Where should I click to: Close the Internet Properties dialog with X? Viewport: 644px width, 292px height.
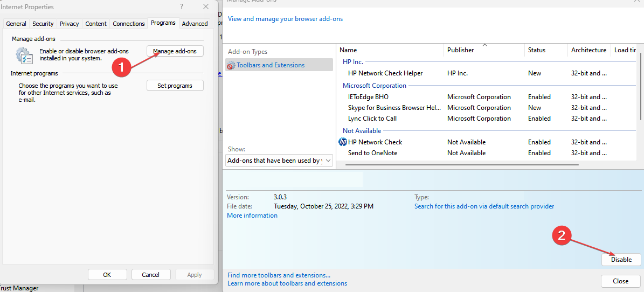[x=205, y=7]
